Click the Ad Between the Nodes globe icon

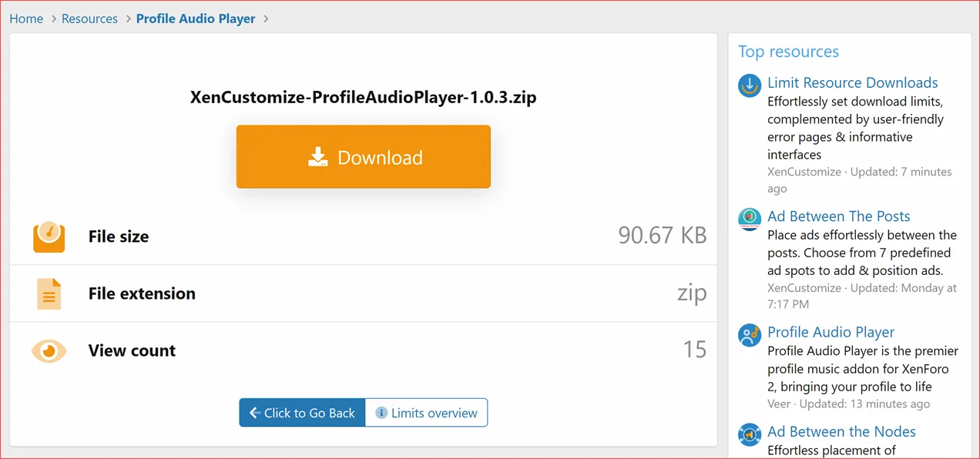click(749, 435)
